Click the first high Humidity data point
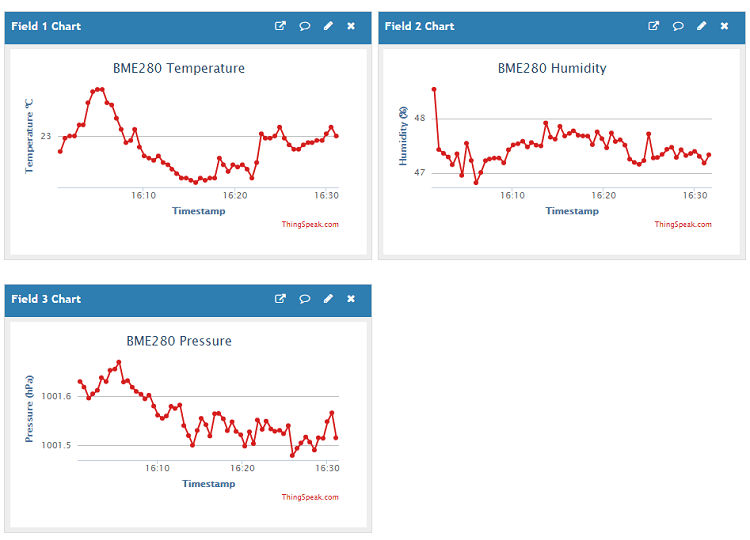The height and width of the screenshot is (540, 750). [x=434, y=89]
